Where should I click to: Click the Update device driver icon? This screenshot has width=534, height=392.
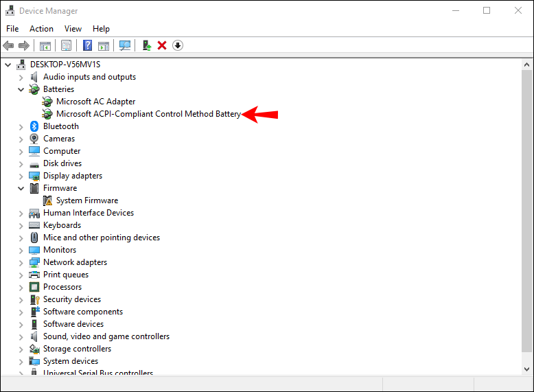147,45
